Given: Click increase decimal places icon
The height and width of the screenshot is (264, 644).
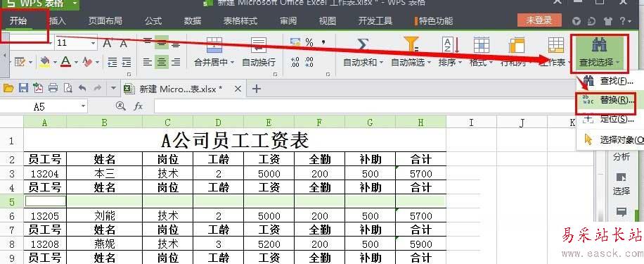Looking at the screenshot, I should [x=295, y=62].
